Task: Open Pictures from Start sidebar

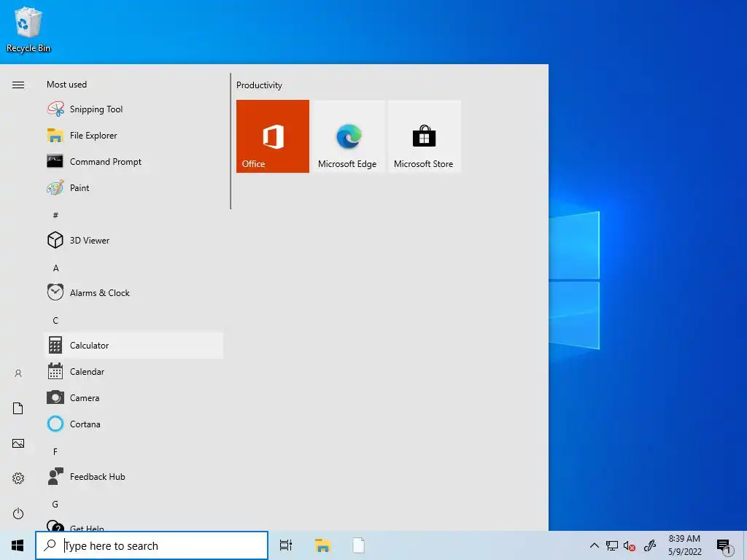Action: 18,443
